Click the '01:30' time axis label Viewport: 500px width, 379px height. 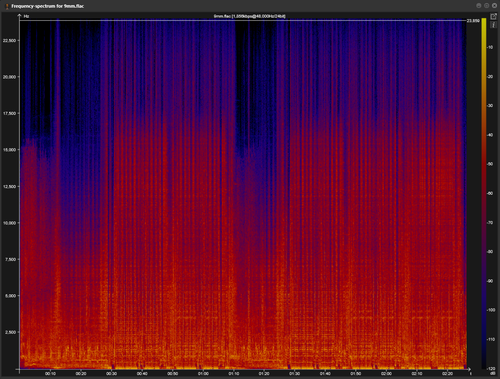click(x=295, y=374)
